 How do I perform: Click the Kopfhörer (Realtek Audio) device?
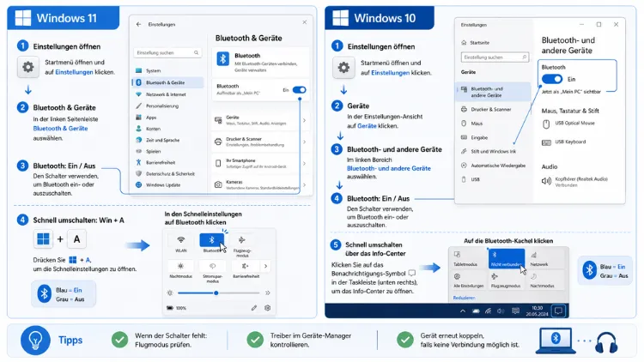click(x=575, y=181)
